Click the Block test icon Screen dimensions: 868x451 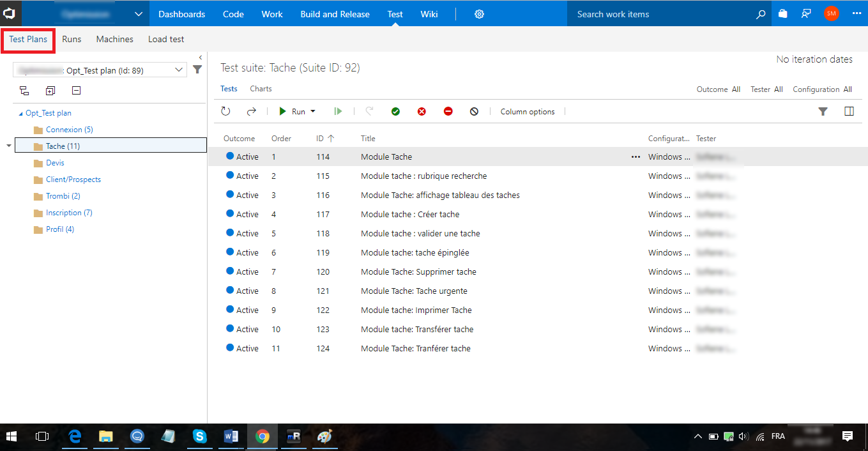[448, 112]
